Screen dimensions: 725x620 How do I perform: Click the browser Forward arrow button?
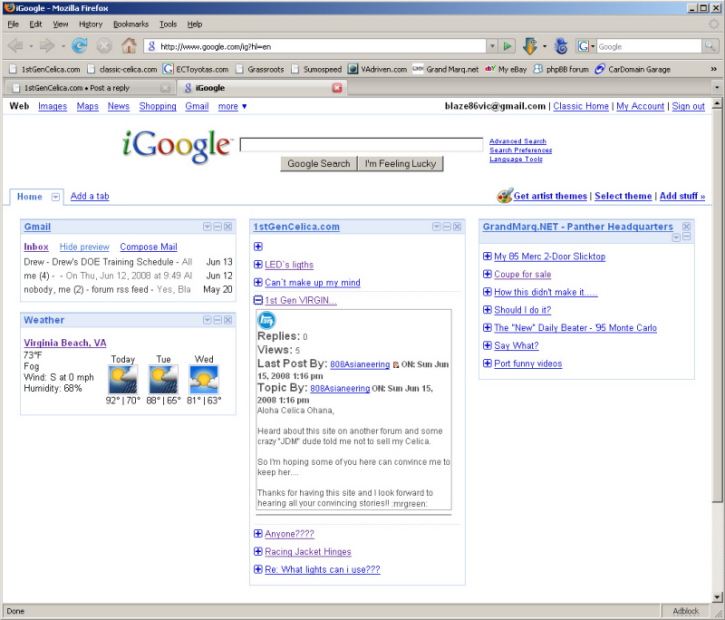[47, 46]
